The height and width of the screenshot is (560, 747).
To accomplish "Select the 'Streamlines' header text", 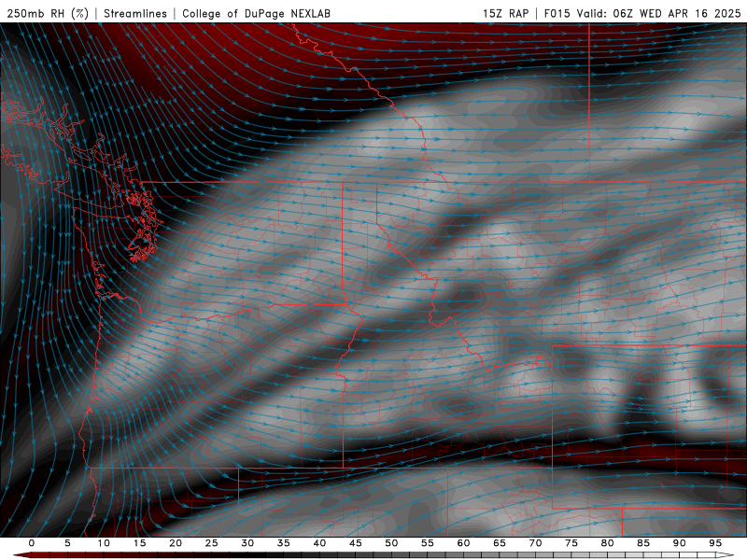I will click(135, 13).
